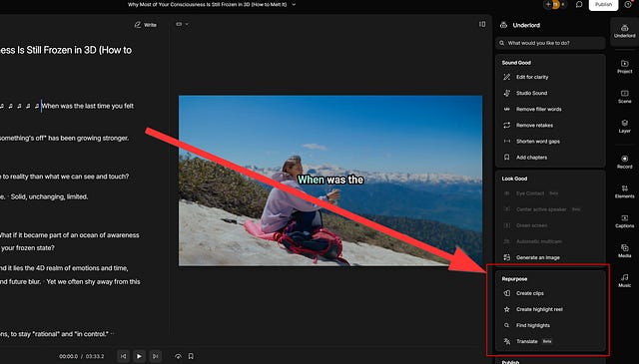Click the Publish button
Screen dimensions: 639x364
point(603,4)
